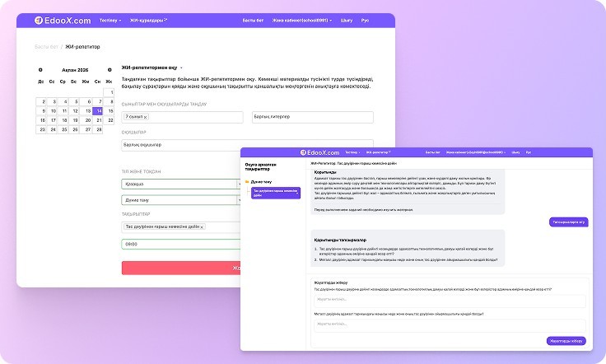Switch language via 'Рус' in the front chat window
The height and width of the screenshot is (364, 606).
point(529,152)
